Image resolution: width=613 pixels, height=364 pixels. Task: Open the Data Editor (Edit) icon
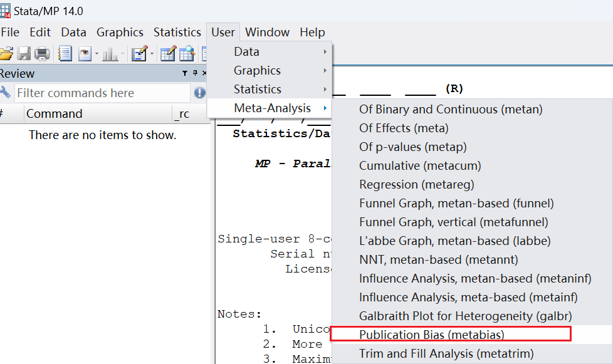tap(168, 53)
